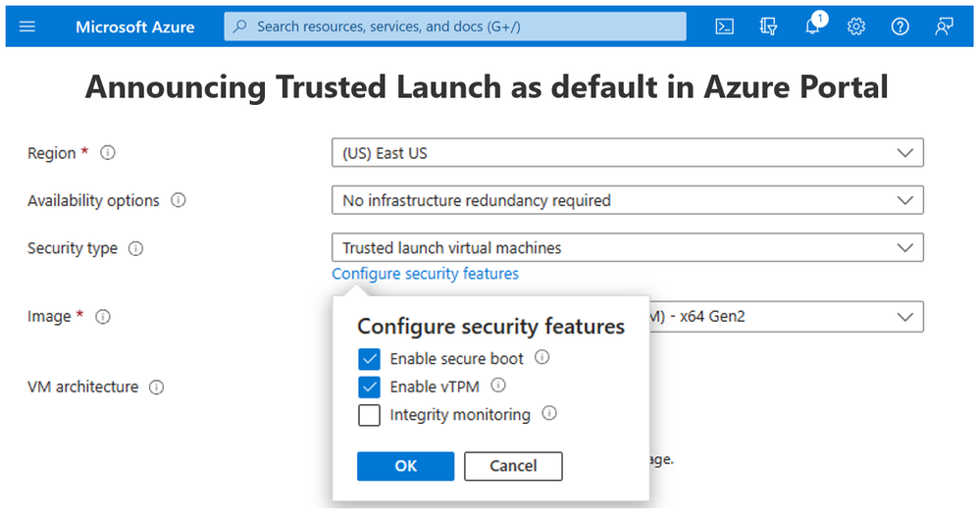Image resolution: width=980 pixels, height=521 pixels.
Task: Open the Directories and subscriptions filter
Action: point(769,26)
